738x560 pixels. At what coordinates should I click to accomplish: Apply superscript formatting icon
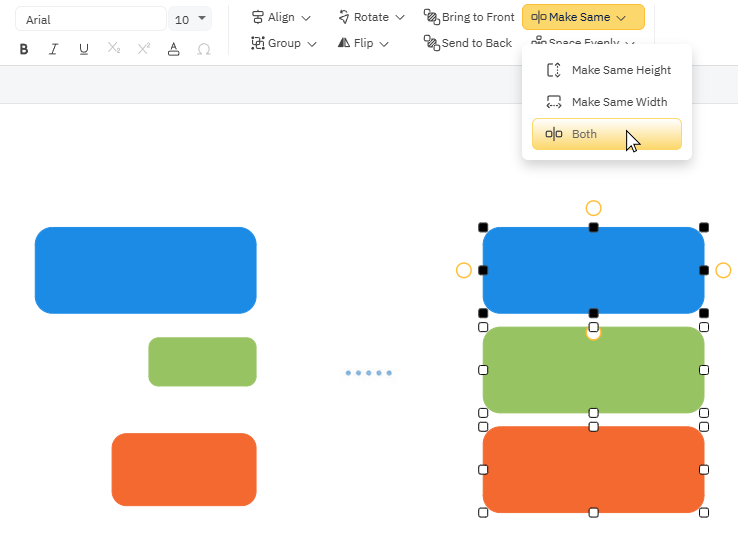coord(144,49)
